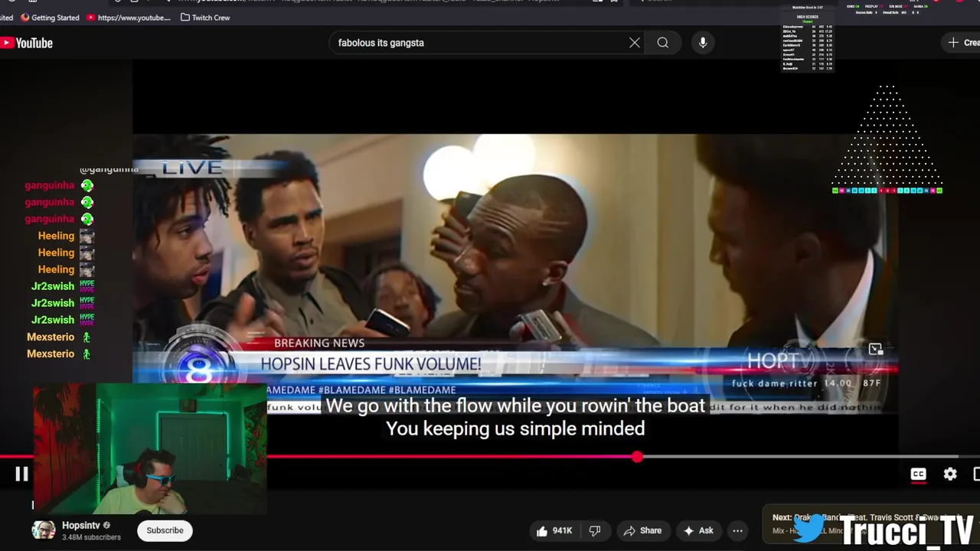This screenshot has width=980, height=551.
Task: Open the YouTube bookmark in bookmarks bar
Action: (129, 18)
